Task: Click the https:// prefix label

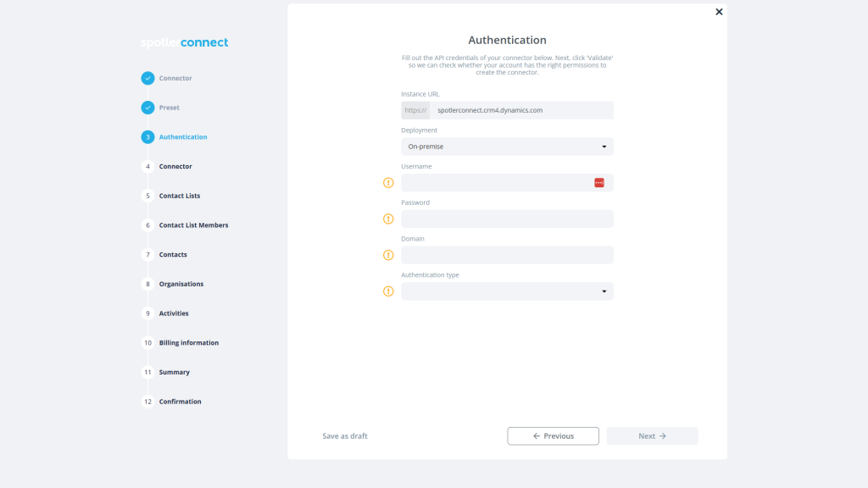Action: pos(415,110)
